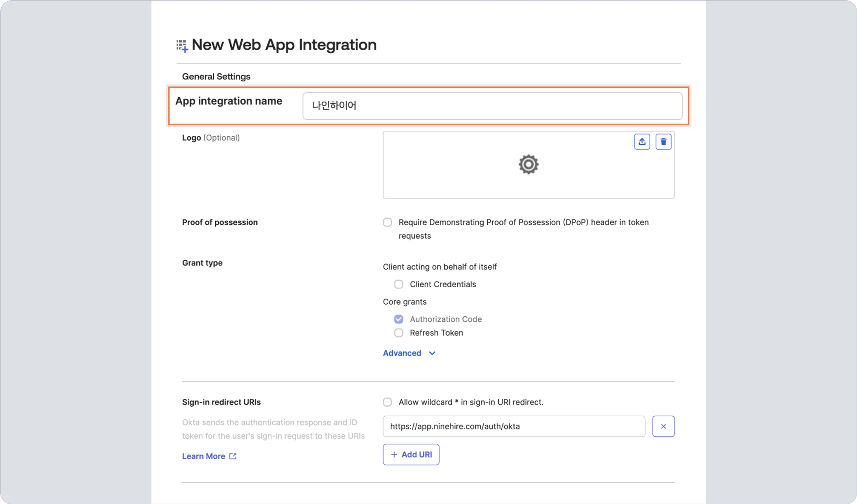The width and height of the screenshot is (857, 504).
Task: Click the plus icon in Add URI
Action: tap(394, 454)
